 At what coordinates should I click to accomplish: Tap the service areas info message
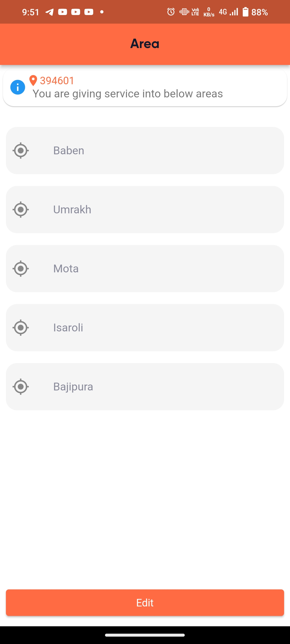[x=128, y=94]
